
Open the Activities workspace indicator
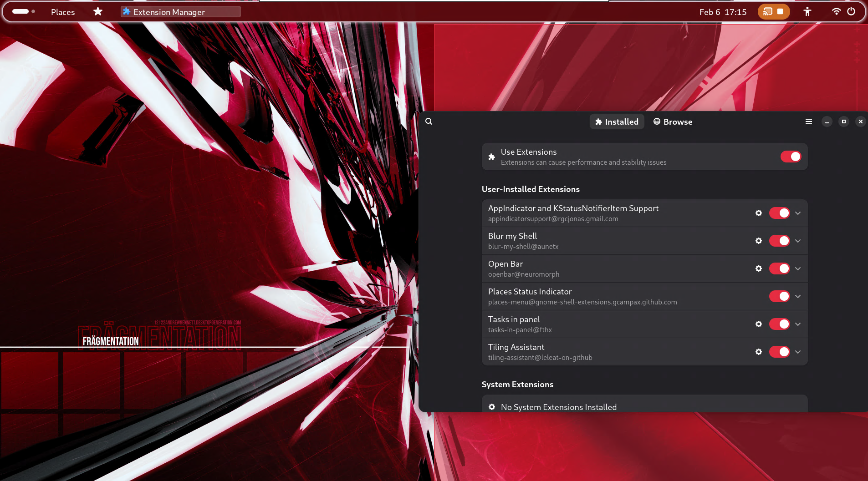(x=24, y=11)
